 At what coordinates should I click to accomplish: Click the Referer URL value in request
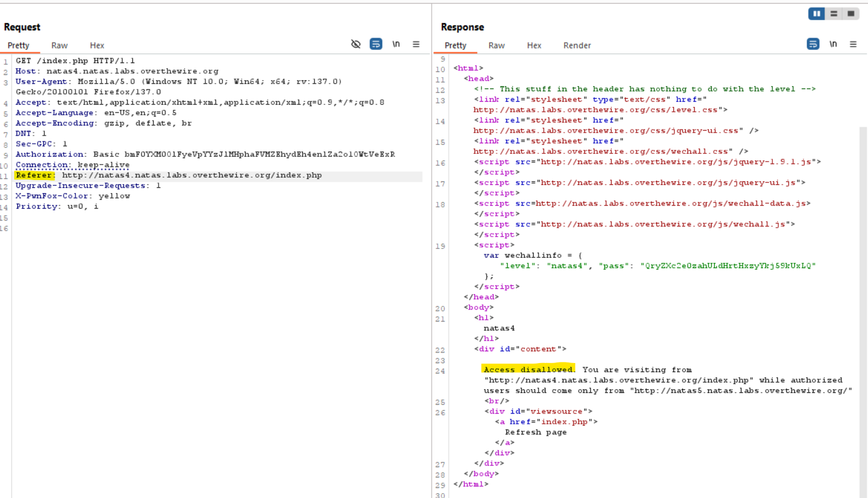click(192, 175)
